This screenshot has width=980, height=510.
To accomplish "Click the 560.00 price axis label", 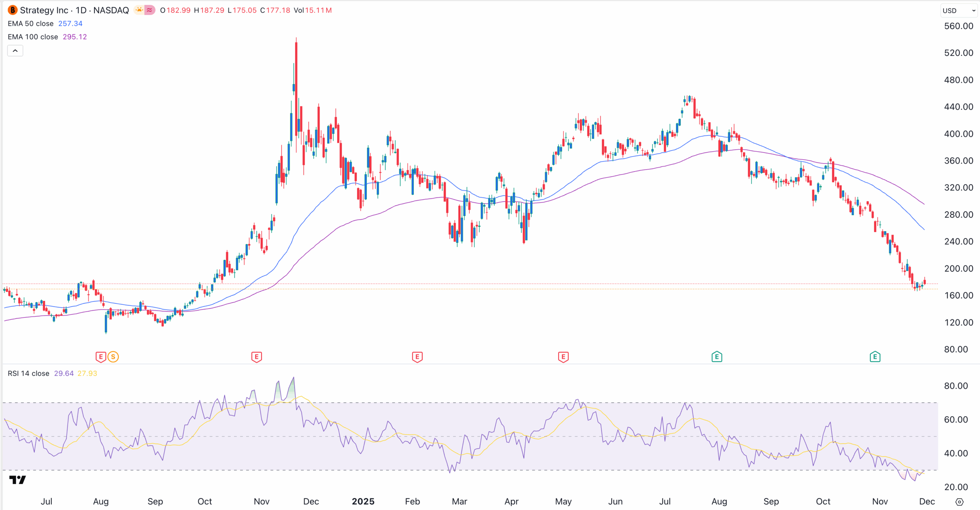I will tap(959, 26).
